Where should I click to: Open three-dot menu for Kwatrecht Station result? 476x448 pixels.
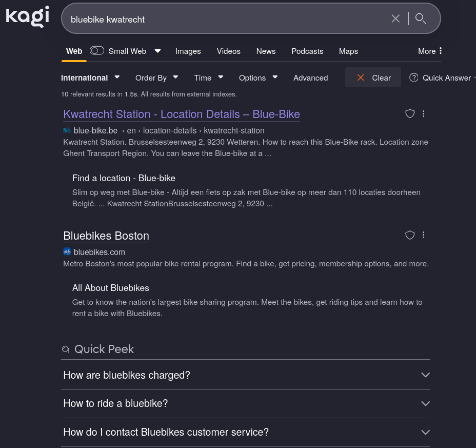click(424, 113)
